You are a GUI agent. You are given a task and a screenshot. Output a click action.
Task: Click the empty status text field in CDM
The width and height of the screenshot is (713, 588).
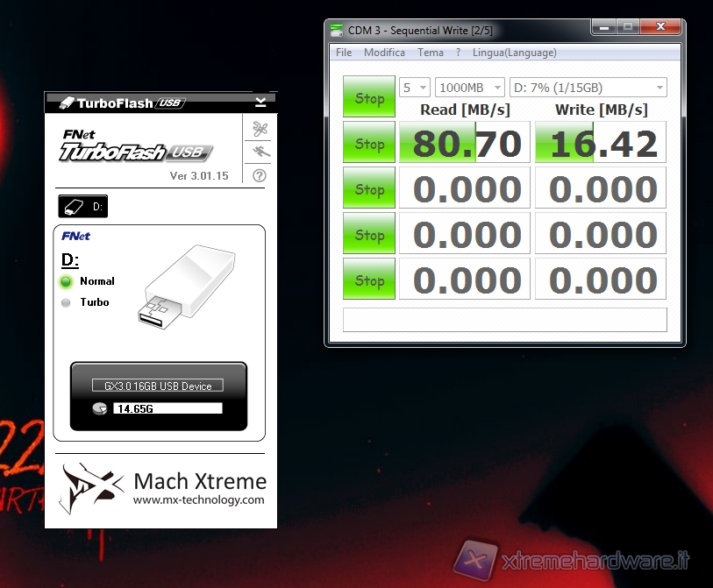point(504,319)
